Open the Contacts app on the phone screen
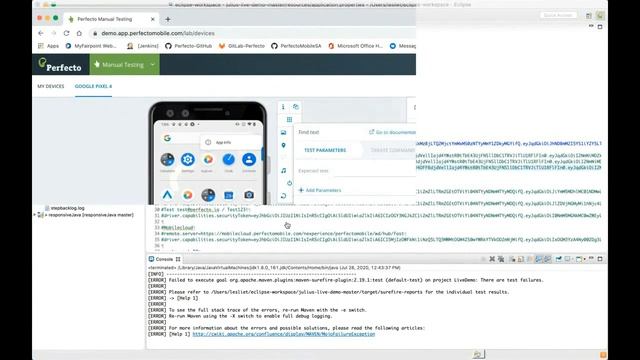The width and height of the screenshot is (640, 360). (249, 160)
